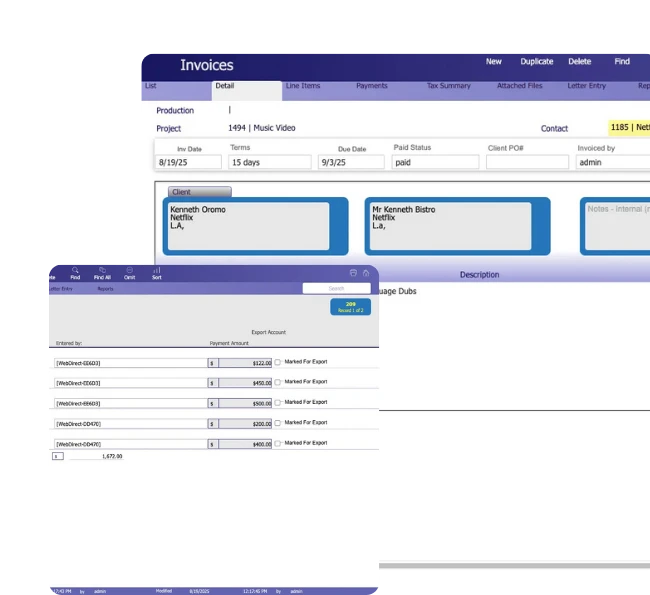This screenshot has width=650, height=595.
Task: Open the Invoiced by field showing admin
Action: click(x=613, y=162)
